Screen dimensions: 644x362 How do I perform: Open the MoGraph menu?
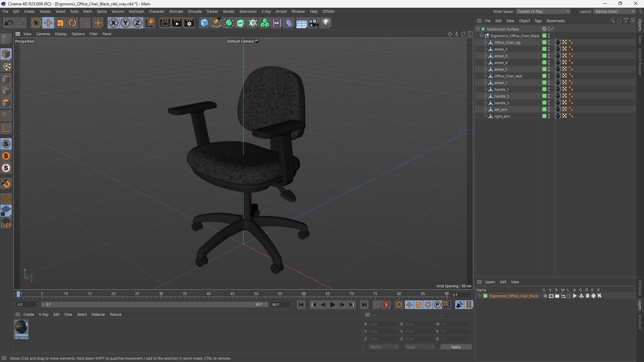136,11
